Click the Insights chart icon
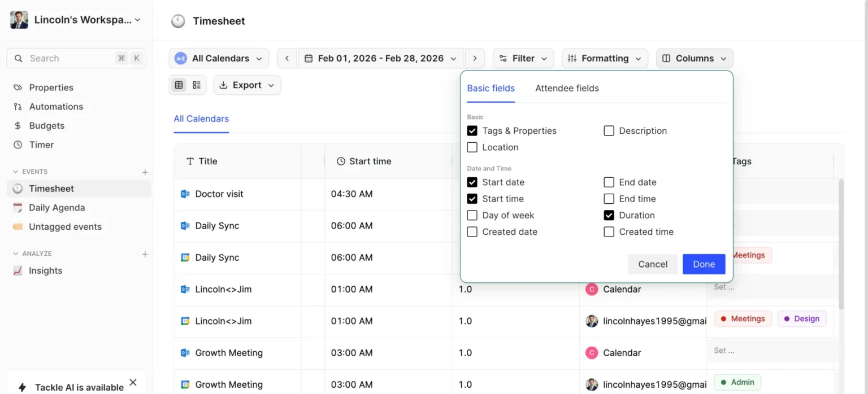The height and width of the screenshot is (394, 868). (x=18, y=271)
